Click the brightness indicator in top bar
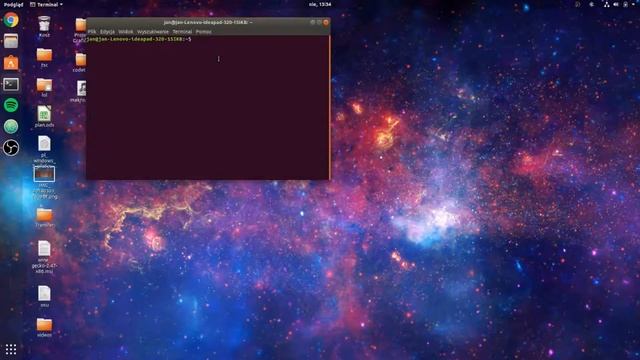 tap(591, 4)
